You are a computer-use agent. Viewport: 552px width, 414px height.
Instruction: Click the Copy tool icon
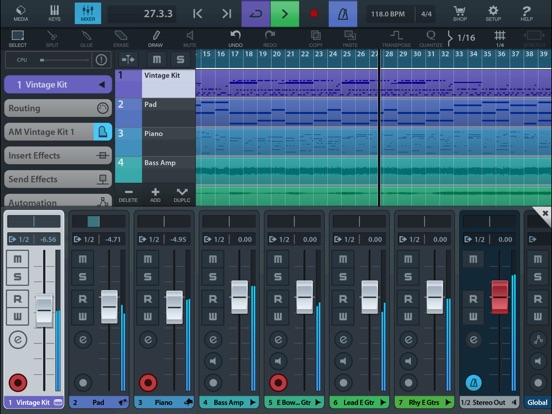pos(315,39)
